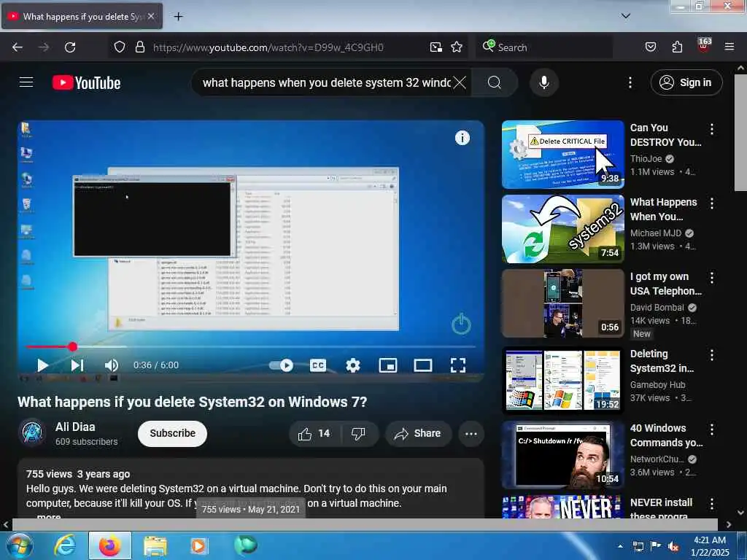747x560 pixels.
Task: Bookmark this page with the star
Action: (x=457, y=47)
